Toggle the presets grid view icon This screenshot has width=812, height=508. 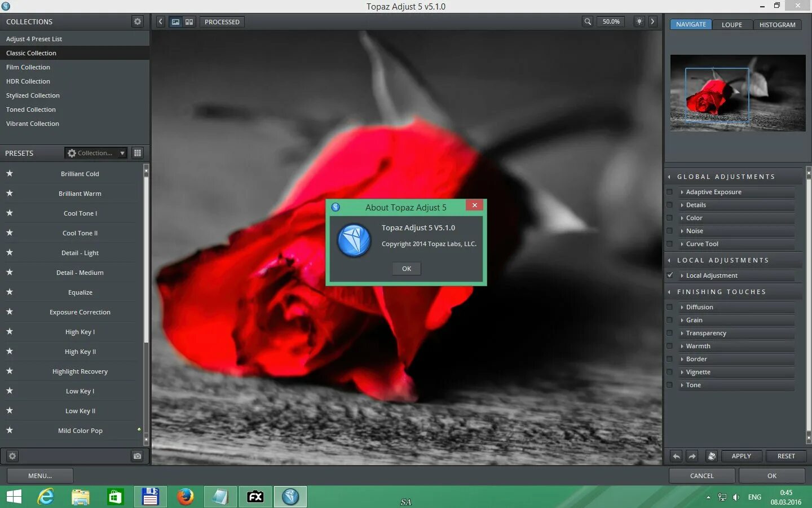(138, 153)
